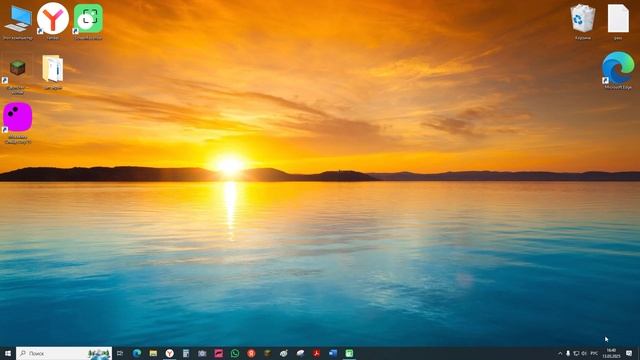Open the red round Yandex icon on taskbar
The image size is (640, 360).
tap(251, 353)
